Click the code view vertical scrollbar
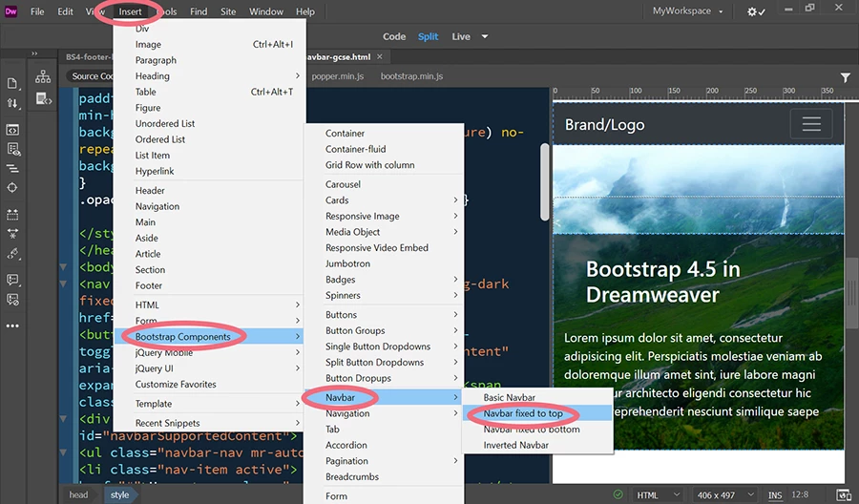The width and height of the screenshot is (859, 504). pyautogui.click(x=545, y=182)
